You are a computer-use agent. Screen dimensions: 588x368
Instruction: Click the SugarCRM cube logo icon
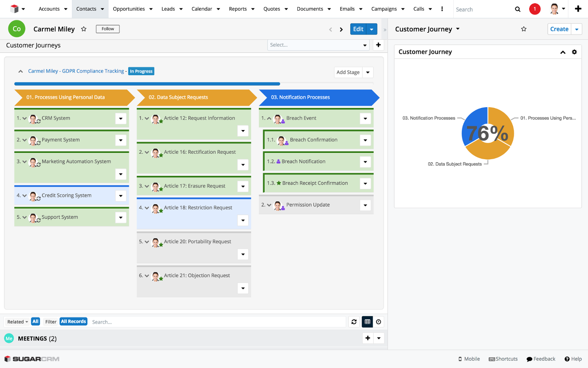[15, 9]
